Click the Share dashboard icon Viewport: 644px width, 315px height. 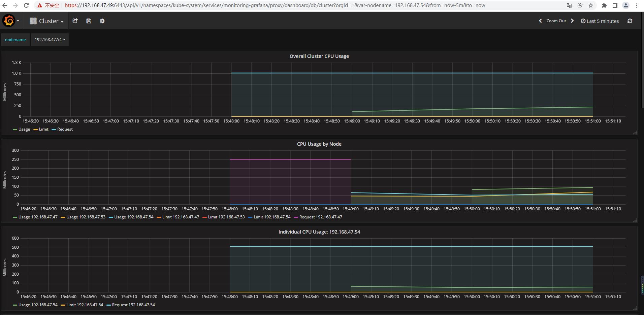pos(75,21)
